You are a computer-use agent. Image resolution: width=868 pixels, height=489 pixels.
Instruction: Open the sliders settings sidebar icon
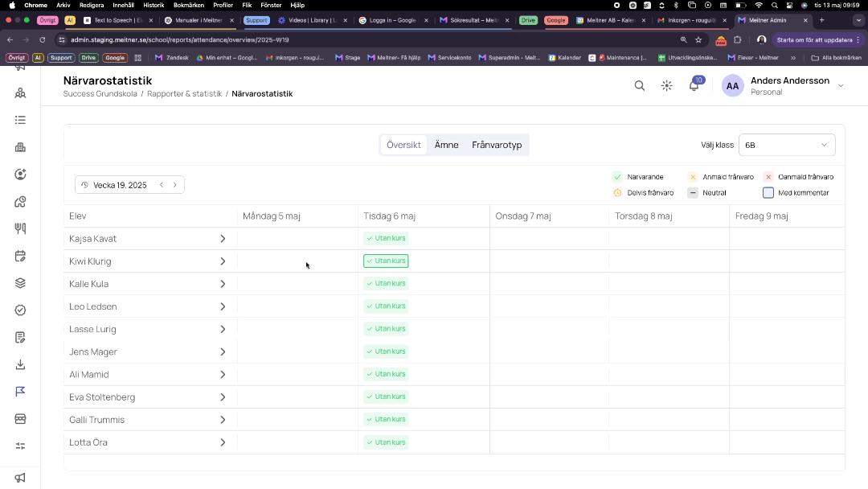tap(20, 446)
